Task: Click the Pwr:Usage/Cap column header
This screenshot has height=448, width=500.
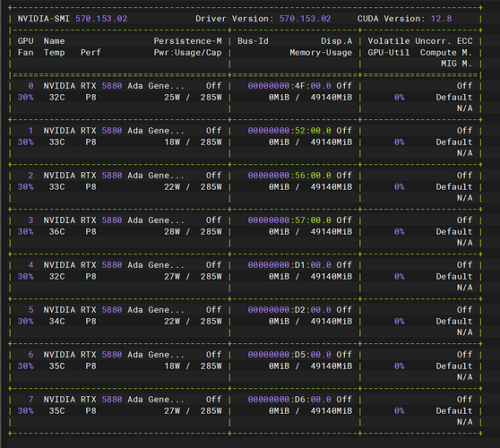Action: [x=187, y=53]
